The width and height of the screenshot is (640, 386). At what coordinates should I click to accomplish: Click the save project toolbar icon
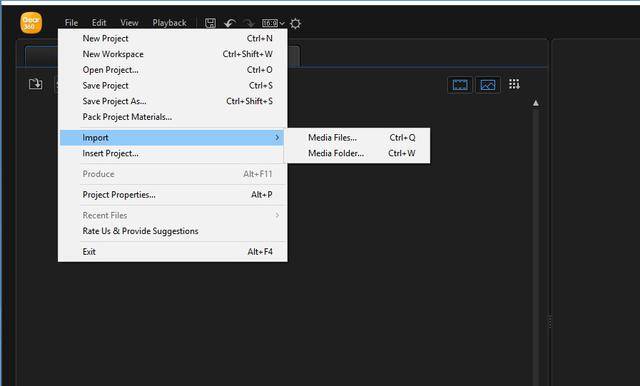pyautogui.click(x=210, y=23)
